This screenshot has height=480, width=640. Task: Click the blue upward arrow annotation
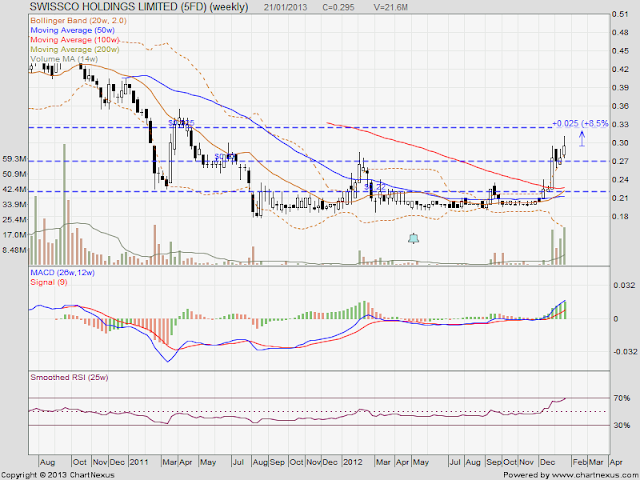582,138
